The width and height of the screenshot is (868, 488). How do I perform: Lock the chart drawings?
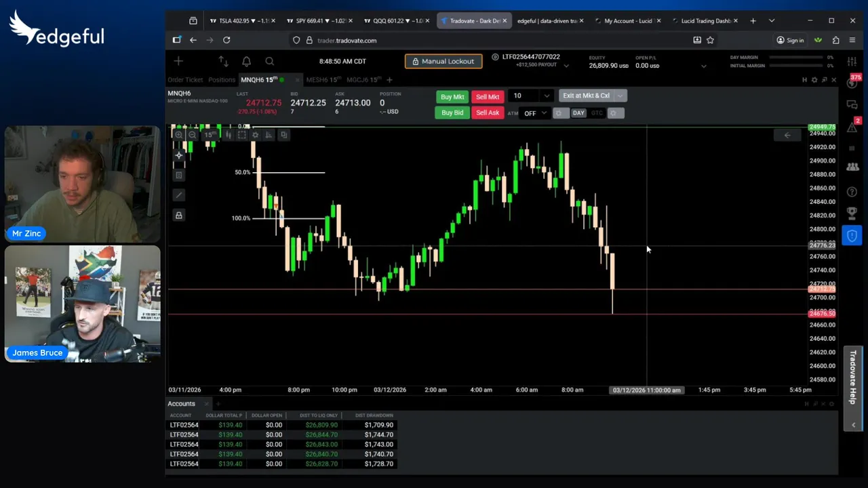[179, 216]
